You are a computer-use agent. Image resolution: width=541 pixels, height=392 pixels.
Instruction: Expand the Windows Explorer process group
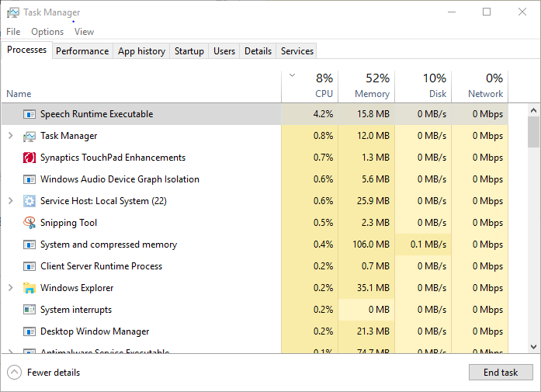10,288
